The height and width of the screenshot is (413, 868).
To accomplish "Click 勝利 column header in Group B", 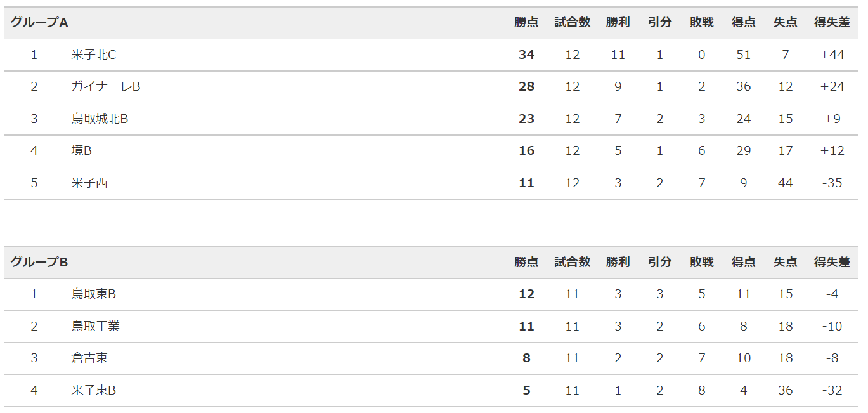I will point(618,262).
